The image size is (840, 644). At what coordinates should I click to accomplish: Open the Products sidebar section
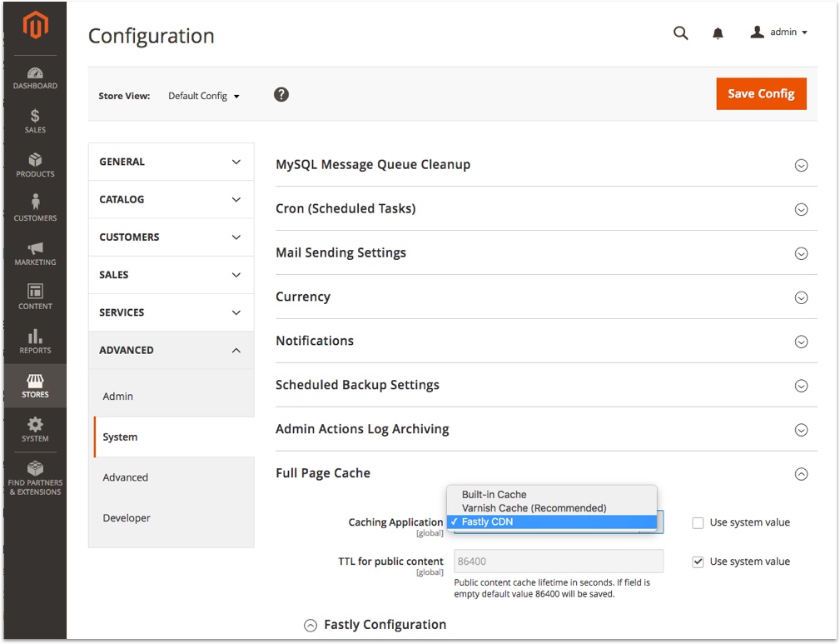pyautogui.click(x=35, y=165)
